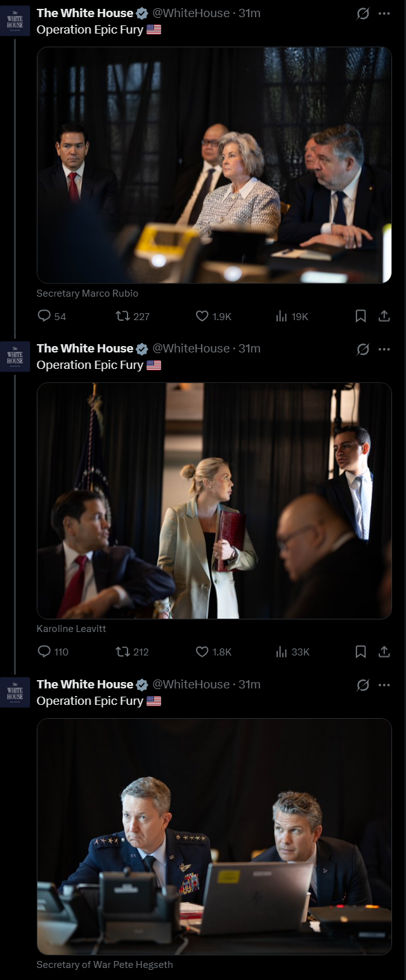Image resolution: width=406 pixels, height=980 pixels.
Task: Share the Secretary Marco Rubio photo tweet
Action: 384,316
